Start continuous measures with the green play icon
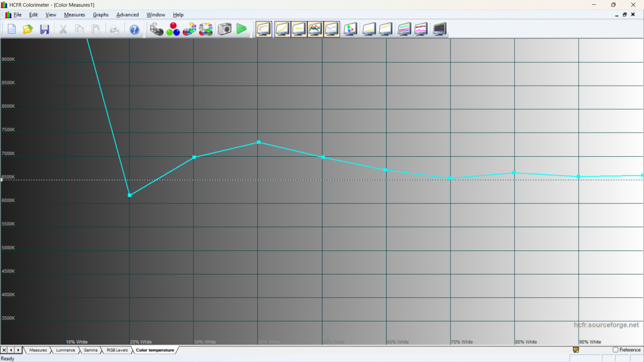 point(242,29)
